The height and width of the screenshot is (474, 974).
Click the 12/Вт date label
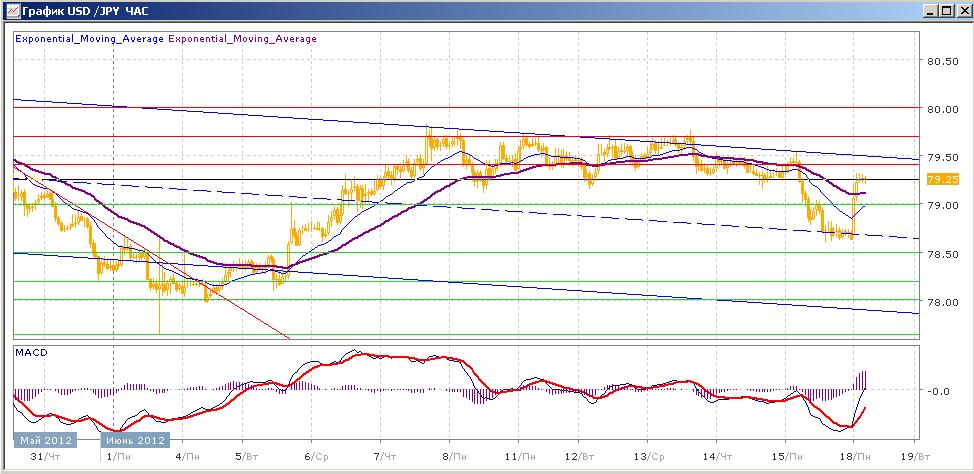578,457
